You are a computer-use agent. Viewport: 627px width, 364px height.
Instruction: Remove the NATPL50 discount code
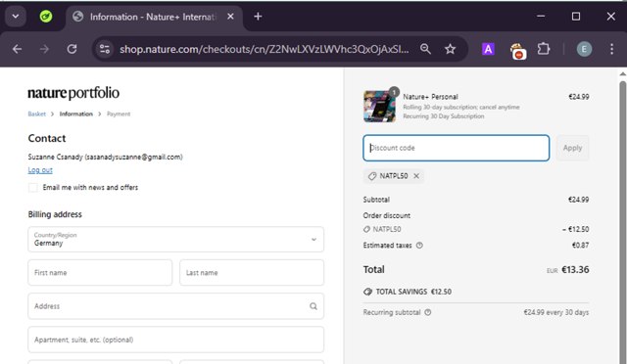(416, 176)
